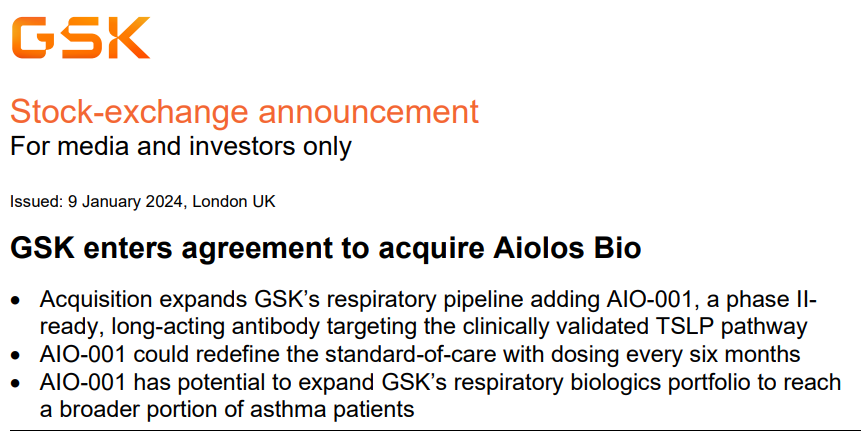Click the second bullet point marker
The height and width of the screenshot is (442, 865).
click(x=15, y=354)
